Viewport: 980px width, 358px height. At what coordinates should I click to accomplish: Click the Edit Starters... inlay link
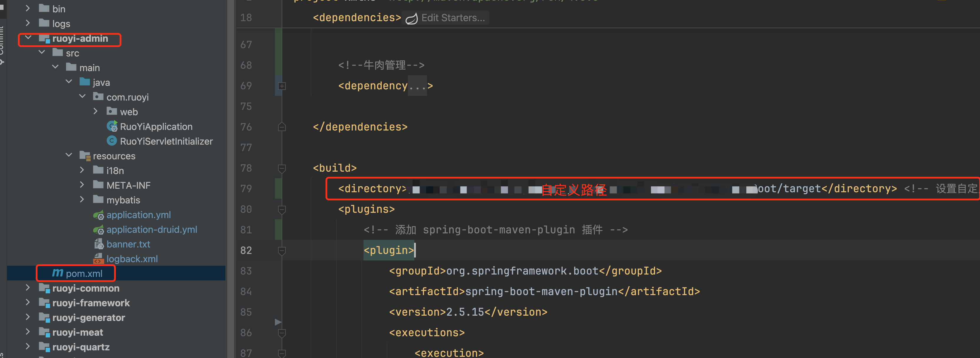tap(453, 18)
